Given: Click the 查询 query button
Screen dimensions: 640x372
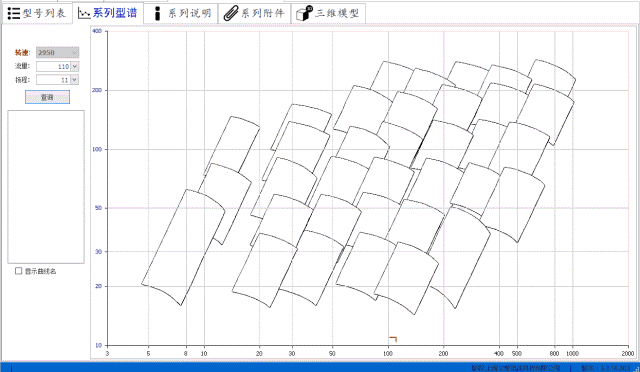Looking at the screenshot, I should (x=47, y=97).
